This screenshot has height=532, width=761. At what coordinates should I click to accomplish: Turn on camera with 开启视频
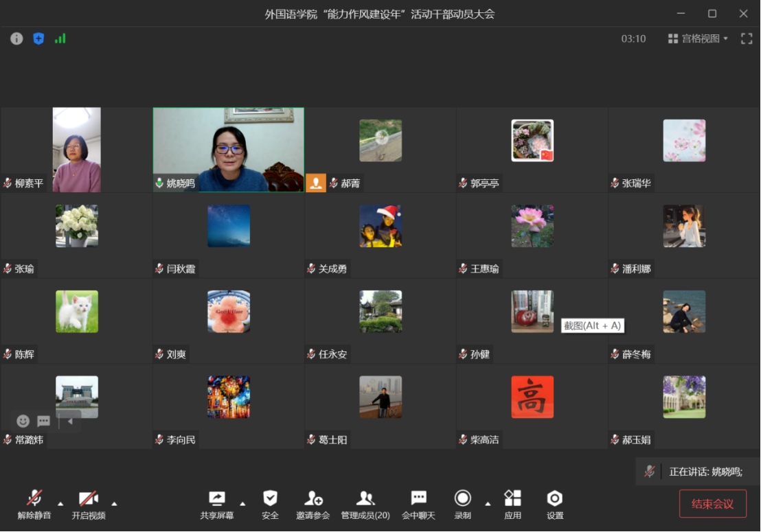point(89,503)
